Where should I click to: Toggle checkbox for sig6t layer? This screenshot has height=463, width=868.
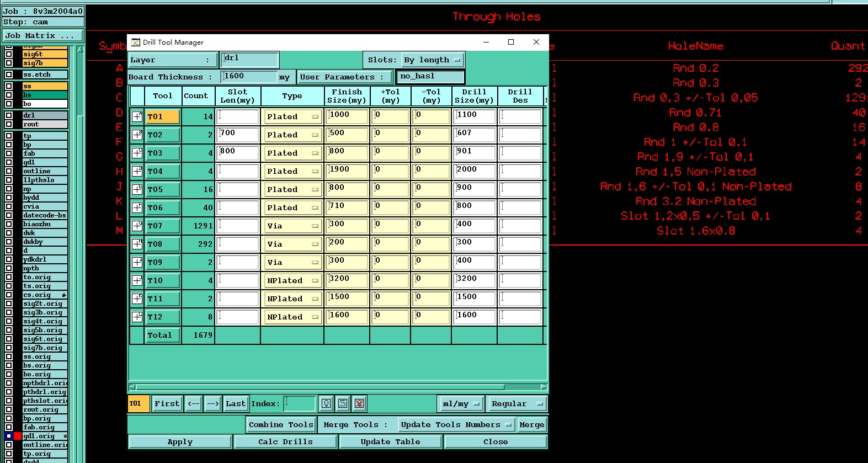click(9, 54)
